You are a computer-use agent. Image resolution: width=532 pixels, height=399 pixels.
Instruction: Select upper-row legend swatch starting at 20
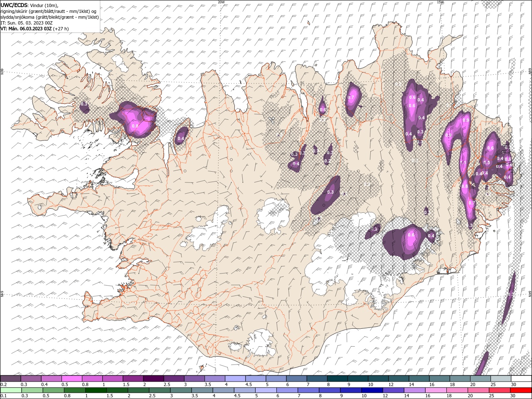click(x=480, y=379)
